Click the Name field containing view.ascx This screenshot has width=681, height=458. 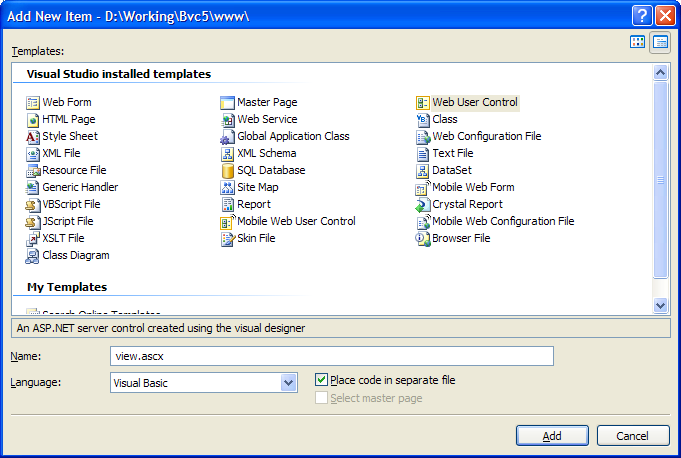coord(332,356)
